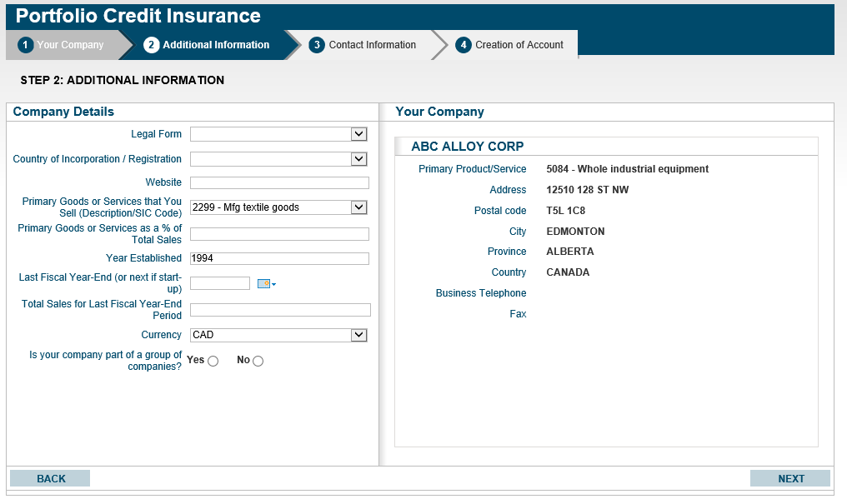Image resolution: width=847 pixels, height=504 pixels.
Task: Open Primary Goods or Services SIC dropdown
Action: click(278, 207)
